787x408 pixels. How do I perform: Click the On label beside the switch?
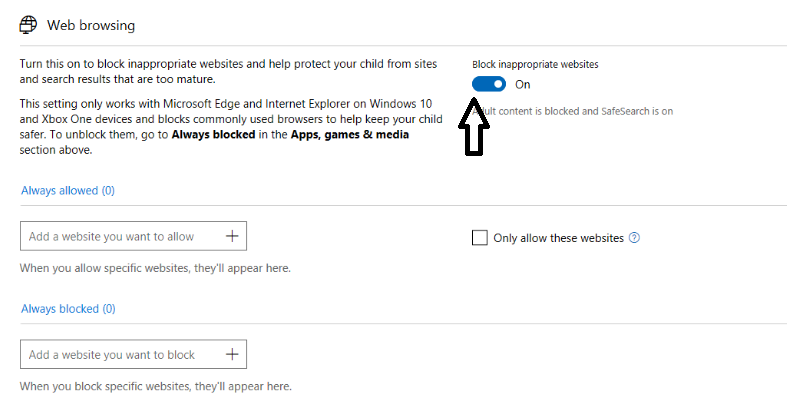(x=523, y=84)
